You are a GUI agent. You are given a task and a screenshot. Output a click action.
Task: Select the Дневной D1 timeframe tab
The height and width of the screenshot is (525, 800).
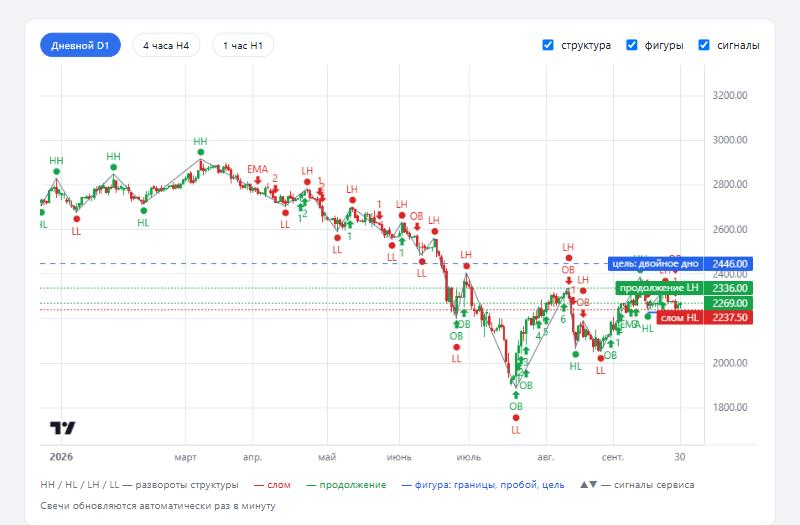(80, 45)
